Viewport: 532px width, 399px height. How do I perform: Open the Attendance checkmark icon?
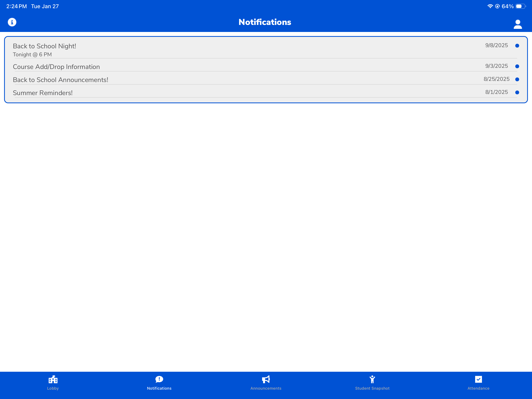point(478,379)
